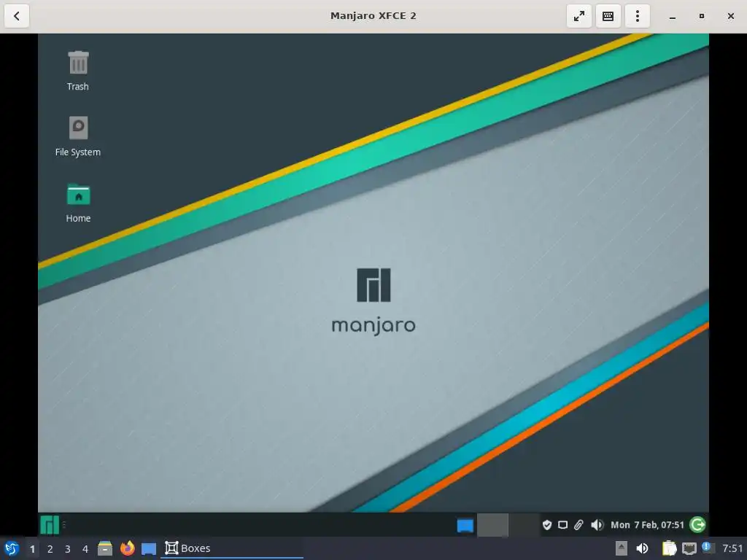Switch to host workspace 4
The image size is (747, 560).
click(85, 549)
